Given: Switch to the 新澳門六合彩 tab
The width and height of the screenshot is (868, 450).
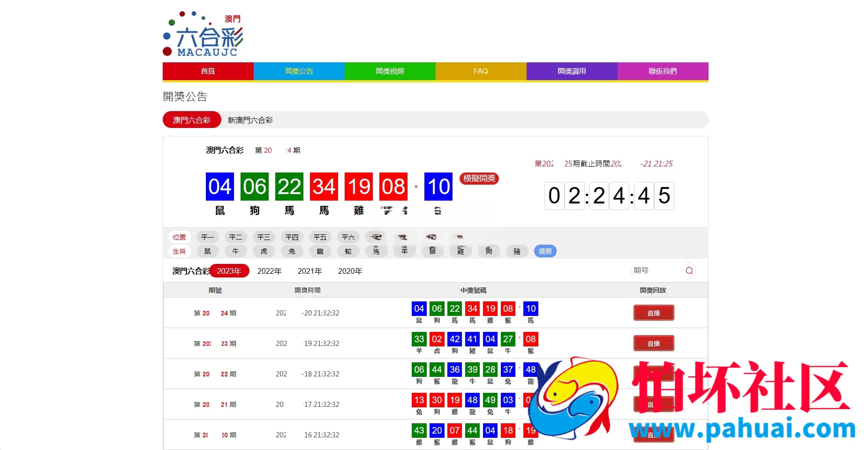Looking at the screenshot, I should pyautogui.click(x=250, y=120).
